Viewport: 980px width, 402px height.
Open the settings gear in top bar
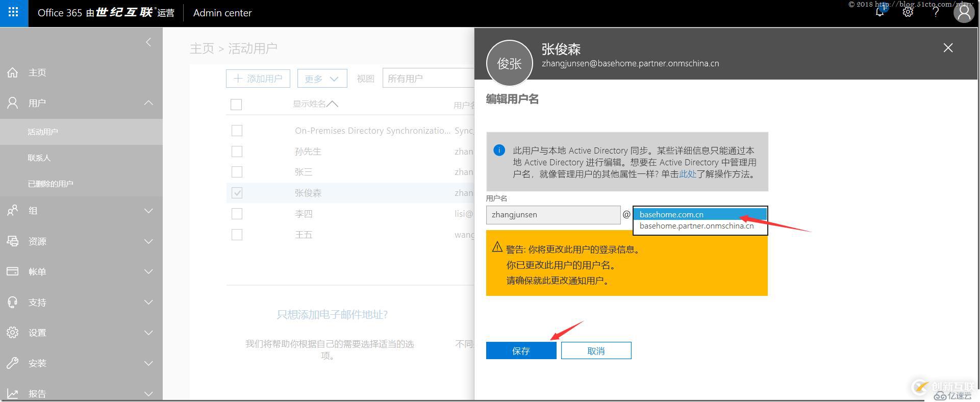[x=908, y=12]
